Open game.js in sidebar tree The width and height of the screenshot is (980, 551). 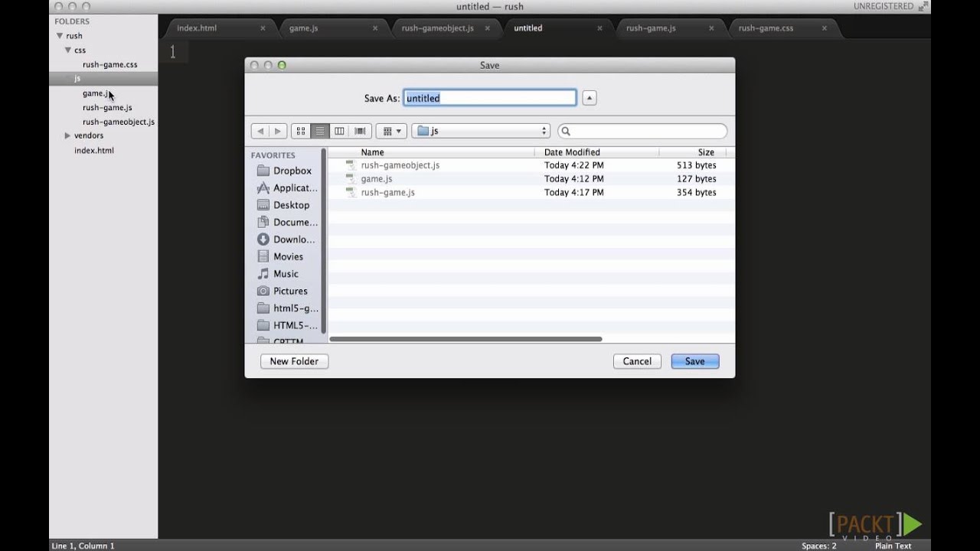click(96, 93)
